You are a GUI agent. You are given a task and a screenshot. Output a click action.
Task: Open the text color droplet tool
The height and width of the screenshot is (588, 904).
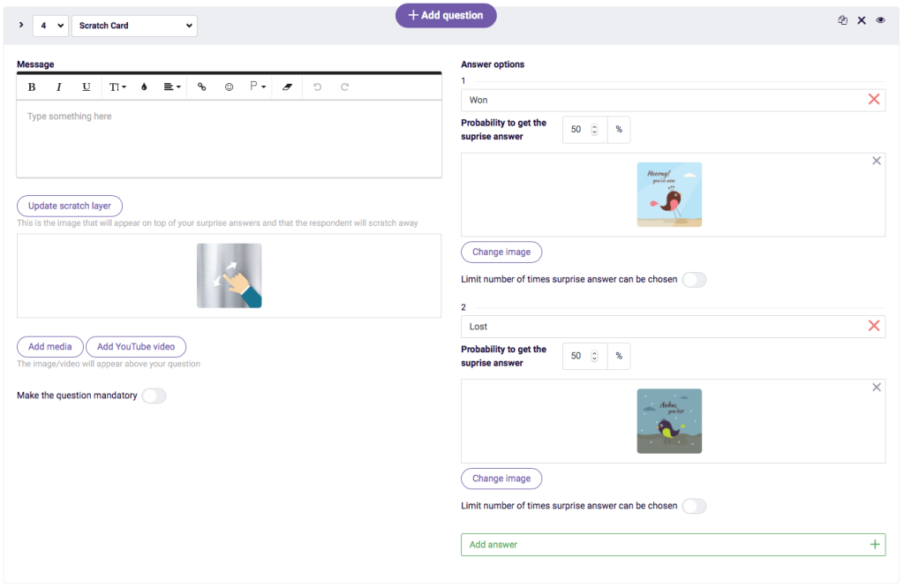pos(144,87)
